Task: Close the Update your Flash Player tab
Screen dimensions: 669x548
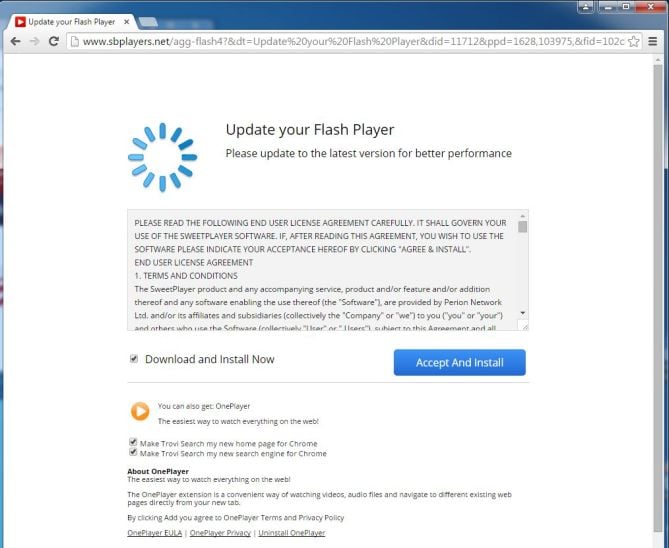Action: (x=126, y=22)
